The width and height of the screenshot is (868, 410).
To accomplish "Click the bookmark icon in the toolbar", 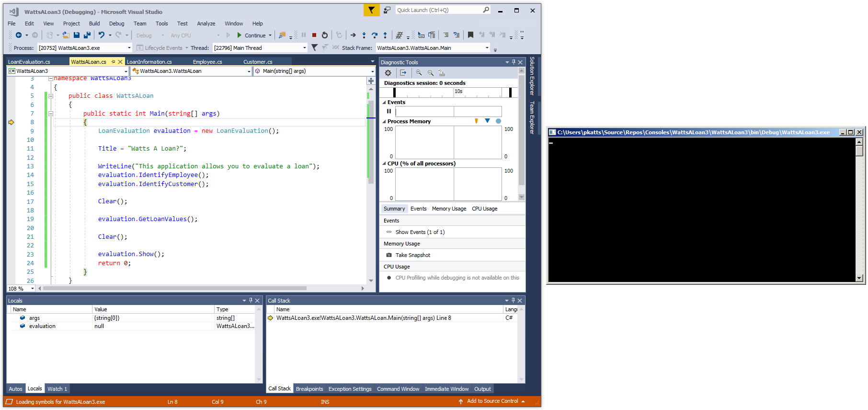I will [470, 35].
